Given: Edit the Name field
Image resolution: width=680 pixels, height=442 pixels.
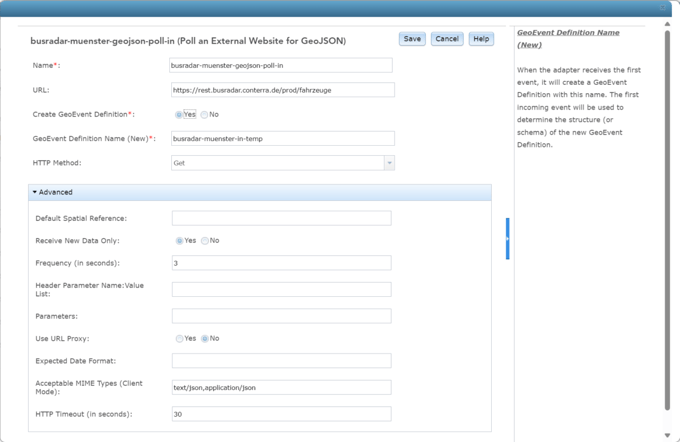Looking at the screenshot, I should [x=281, y=65].
